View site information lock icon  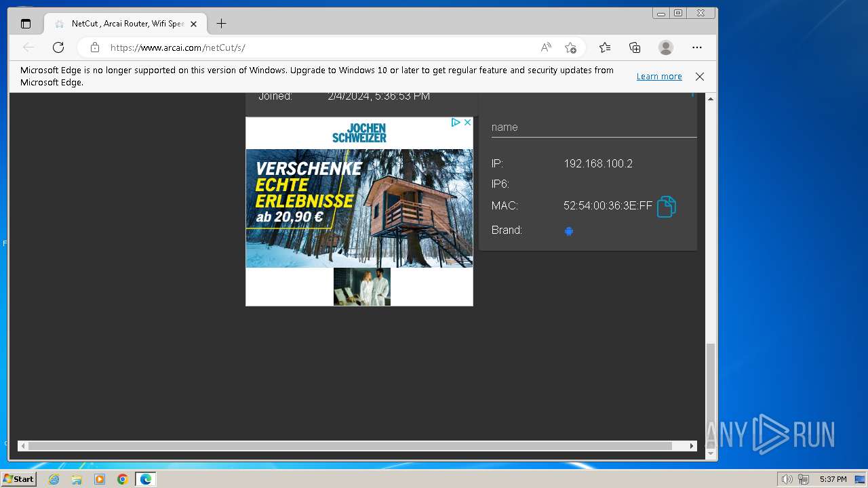coord(95,47)
